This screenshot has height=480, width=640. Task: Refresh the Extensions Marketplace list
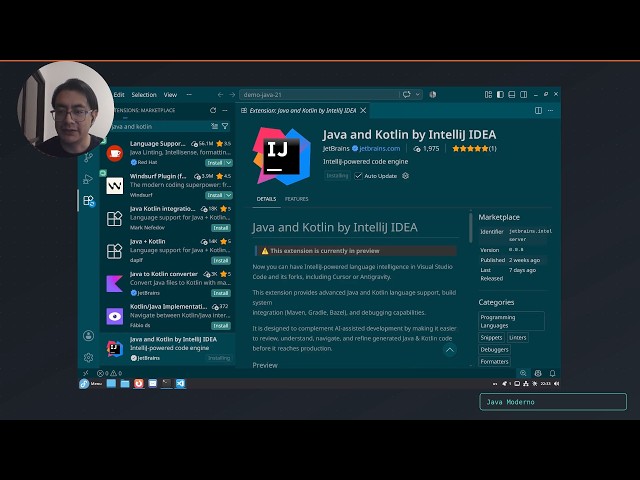click(x=213, y=110)
